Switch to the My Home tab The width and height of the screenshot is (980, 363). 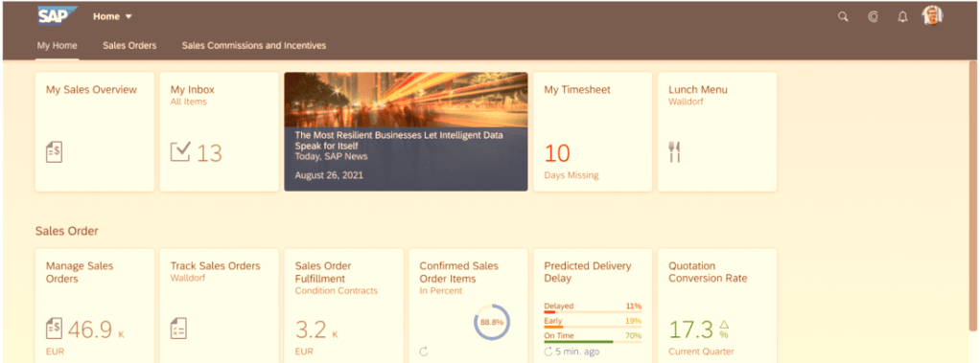tap(57, 46)
